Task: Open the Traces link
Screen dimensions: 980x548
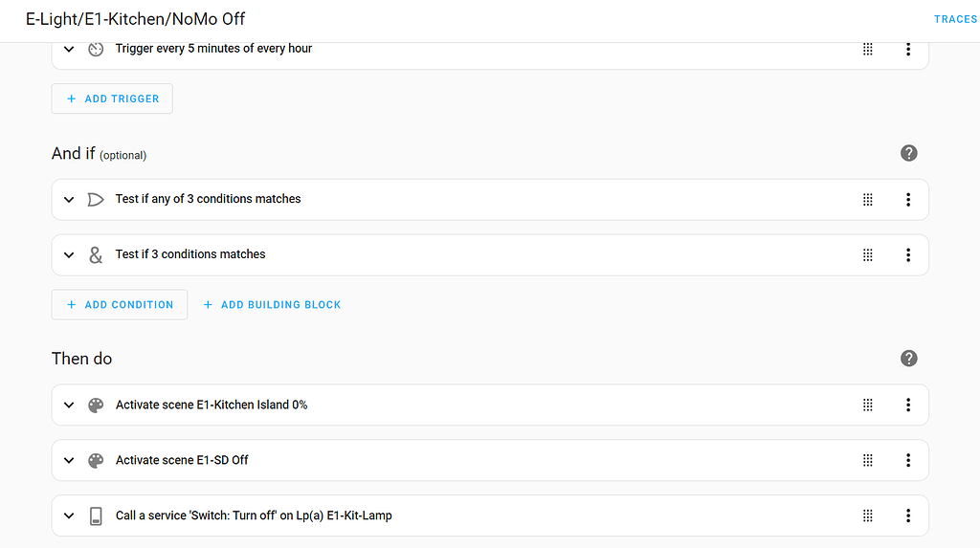Action: (955, 19)
